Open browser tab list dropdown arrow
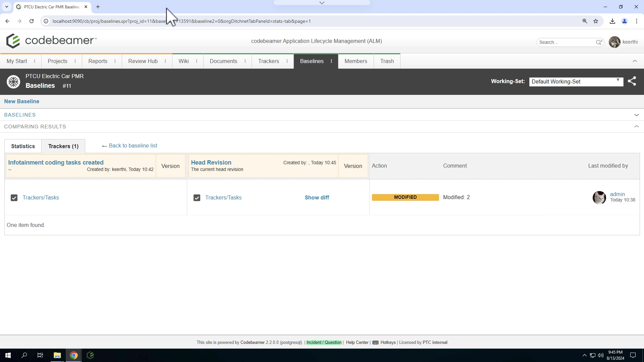The height and width of the screenshot is (362, 644). (6, 7)
